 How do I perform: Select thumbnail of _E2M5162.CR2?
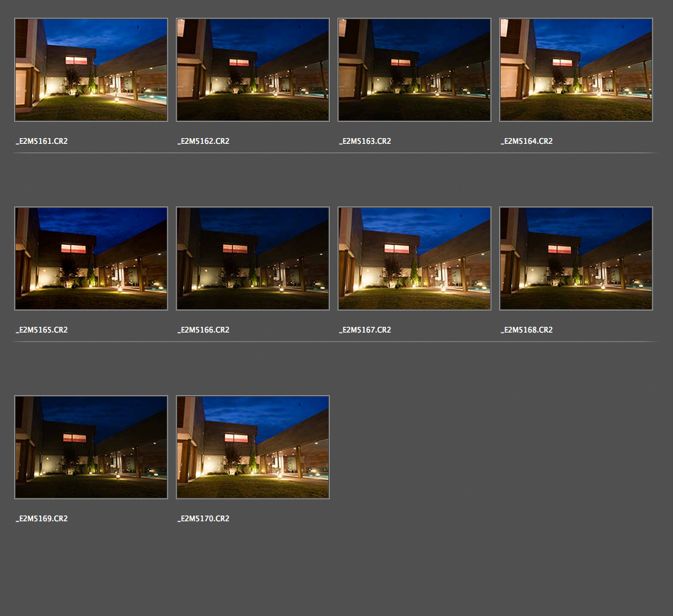click(x=253, y=70)
